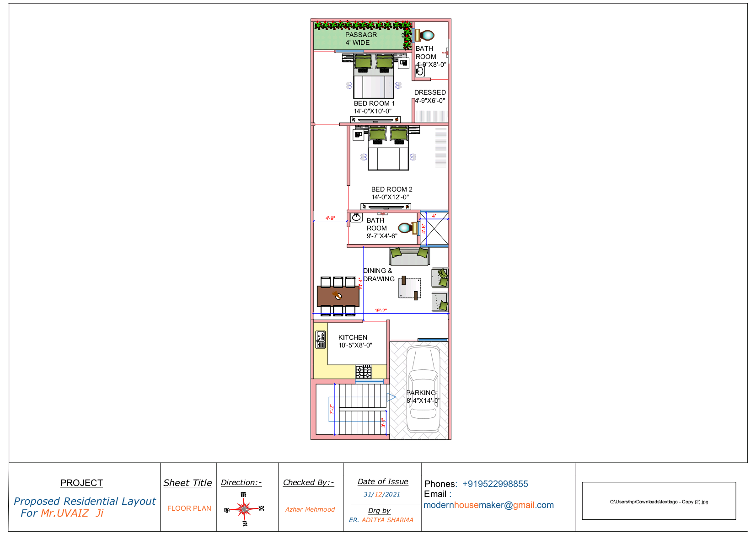
Task: Open the modernhousemaker@gmail.com email address
Action: [x=488, y=505]
